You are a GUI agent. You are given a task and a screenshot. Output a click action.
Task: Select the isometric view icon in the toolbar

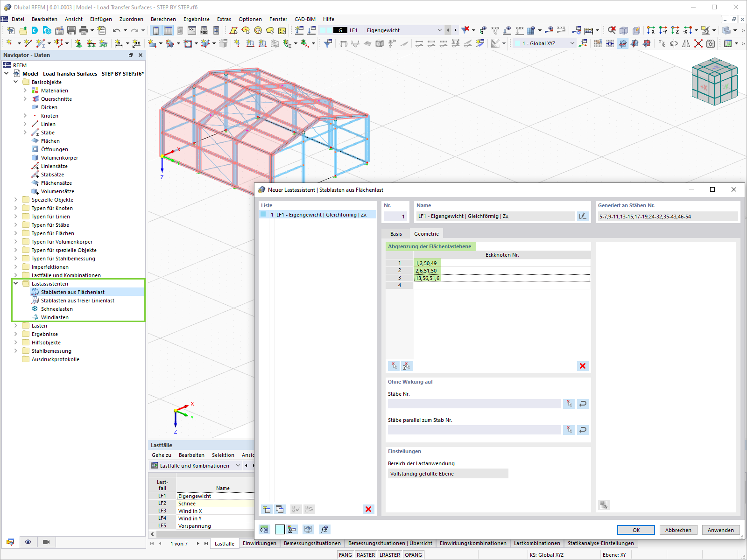(x=624, y=30)
